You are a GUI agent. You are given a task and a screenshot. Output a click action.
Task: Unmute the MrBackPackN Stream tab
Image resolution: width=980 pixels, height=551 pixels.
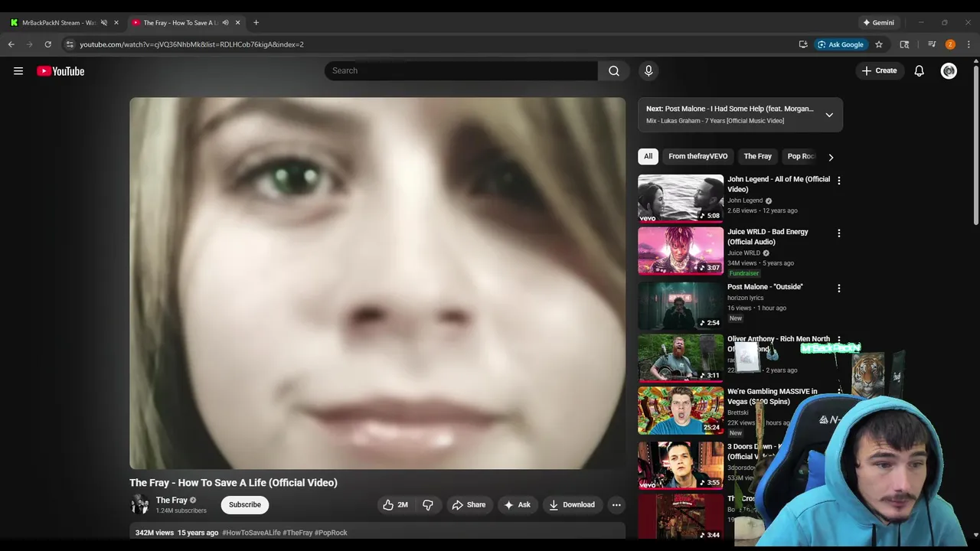104,22
